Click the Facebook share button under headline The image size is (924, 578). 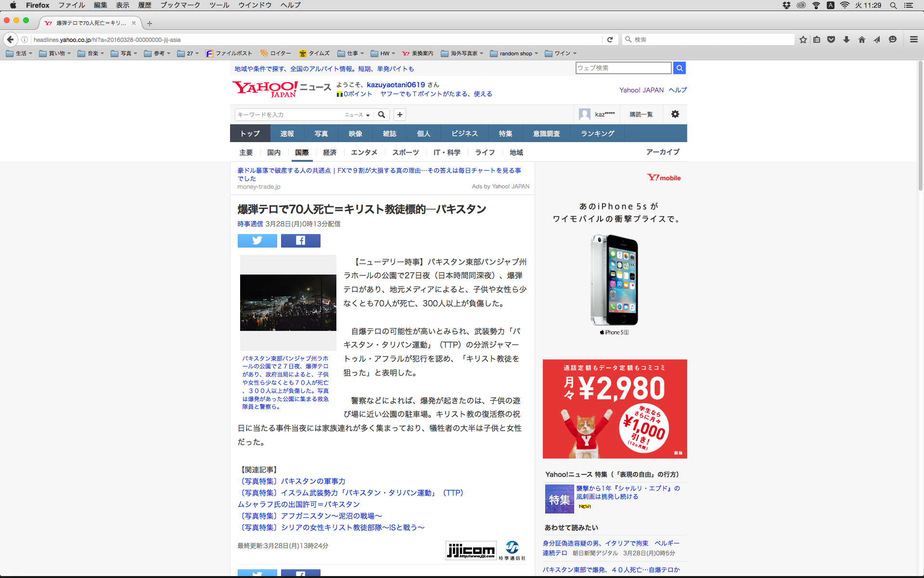(x=300, y=240)
